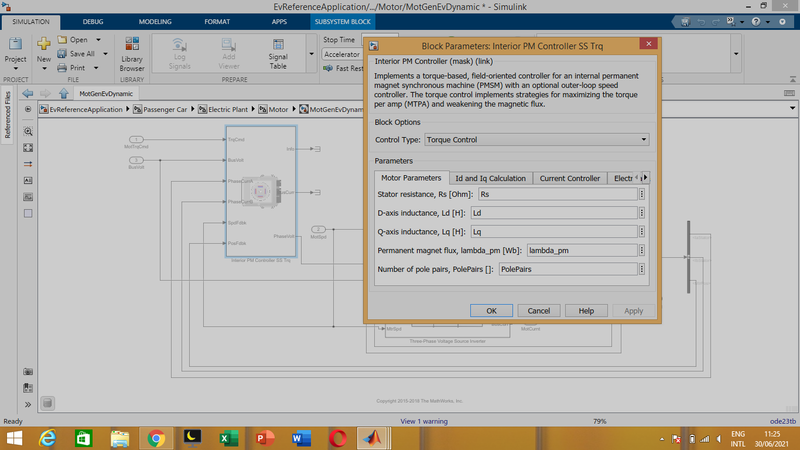Screen dimensions: 800x450
Task: Switch to the Current Controller tab
Action: click(x=569, y=178)
